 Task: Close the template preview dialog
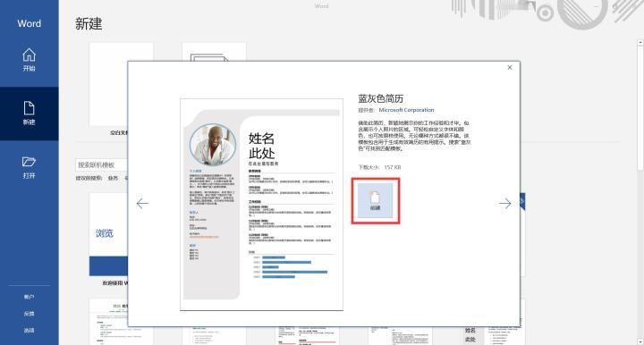pos(509,68)
